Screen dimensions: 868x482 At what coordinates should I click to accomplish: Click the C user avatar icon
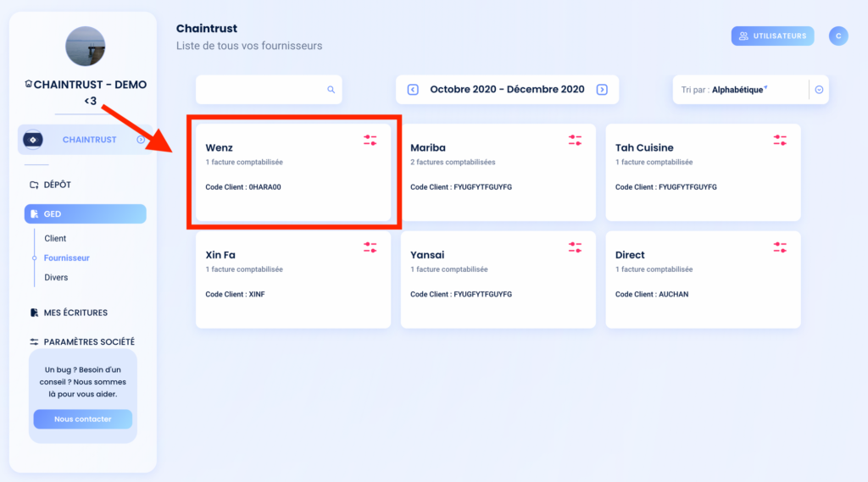pyautogui.click(x=838, y=36)
